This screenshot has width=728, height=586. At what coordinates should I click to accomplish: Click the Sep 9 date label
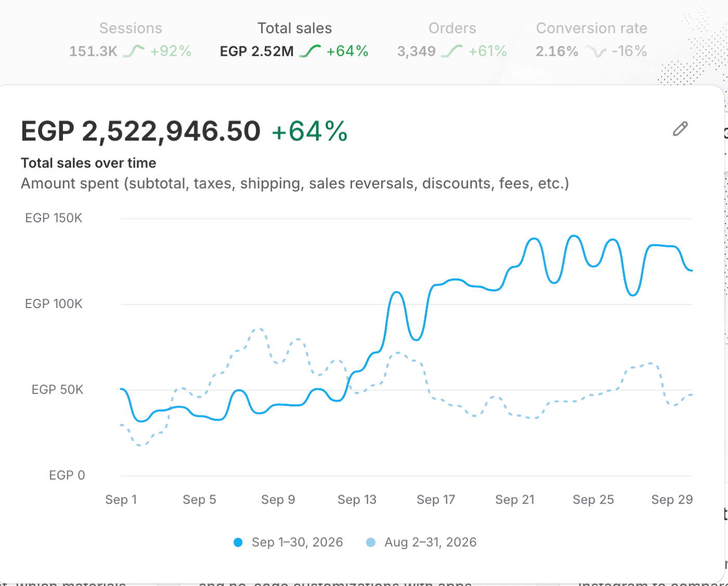(x=278, y=500)
